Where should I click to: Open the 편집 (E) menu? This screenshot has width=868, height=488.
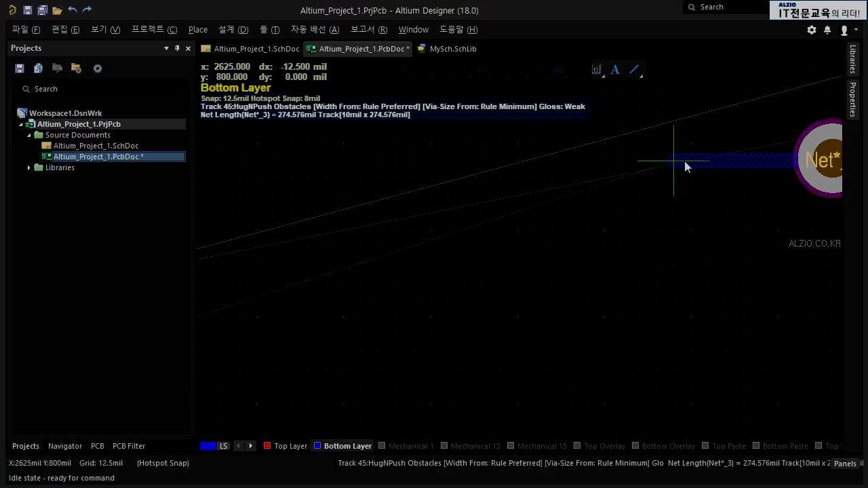tap(66, 30)
